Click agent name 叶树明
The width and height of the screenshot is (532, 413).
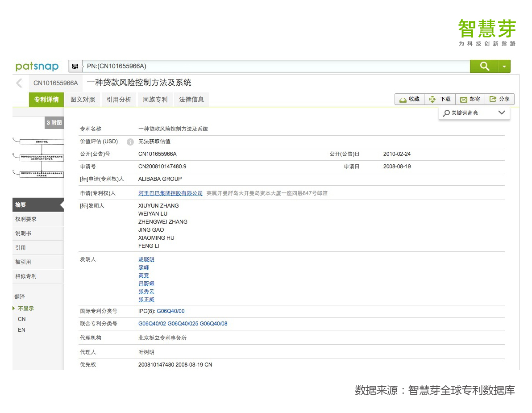[146, 352]
